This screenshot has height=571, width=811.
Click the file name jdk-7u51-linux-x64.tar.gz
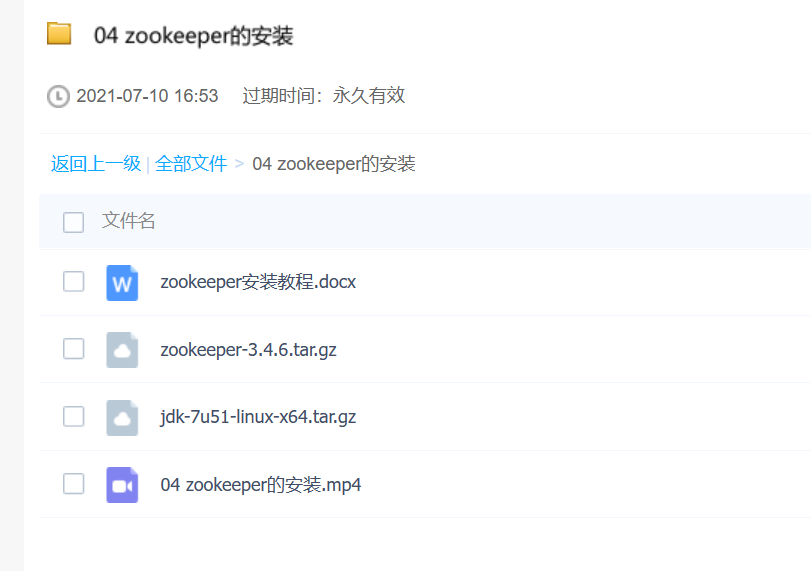coord(258,416)
